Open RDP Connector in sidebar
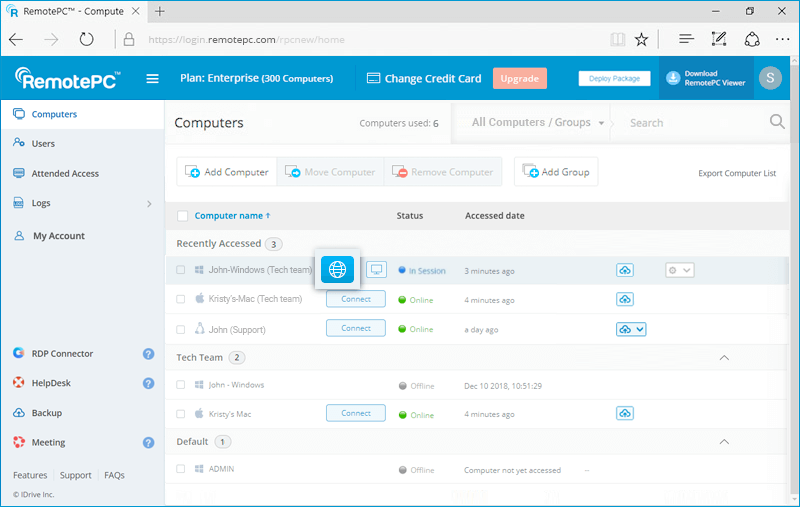800x507 pixels. [62, 353]
